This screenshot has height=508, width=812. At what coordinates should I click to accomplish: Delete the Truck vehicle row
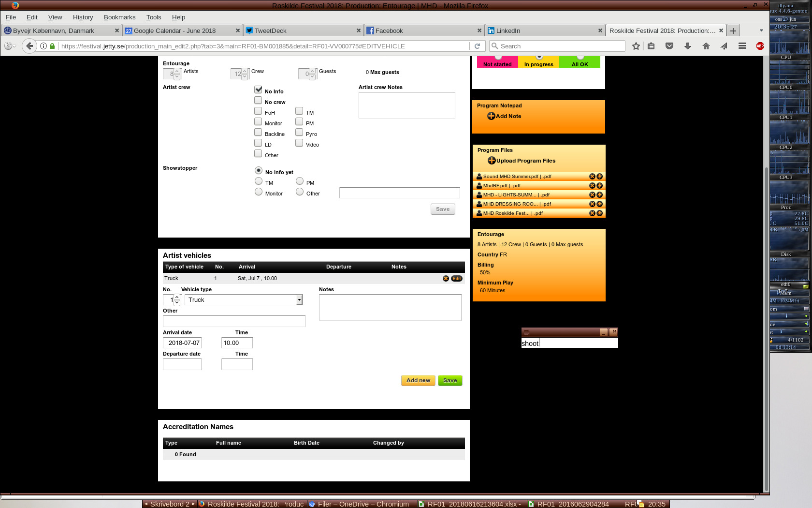(x=446, y=279)
